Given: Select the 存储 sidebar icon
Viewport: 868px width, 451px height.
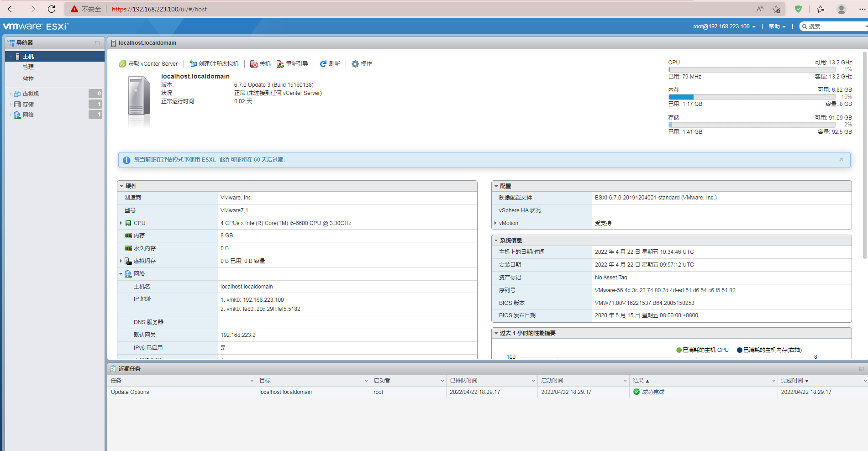Looking at the screenshot, I should (x=16, y=104).
